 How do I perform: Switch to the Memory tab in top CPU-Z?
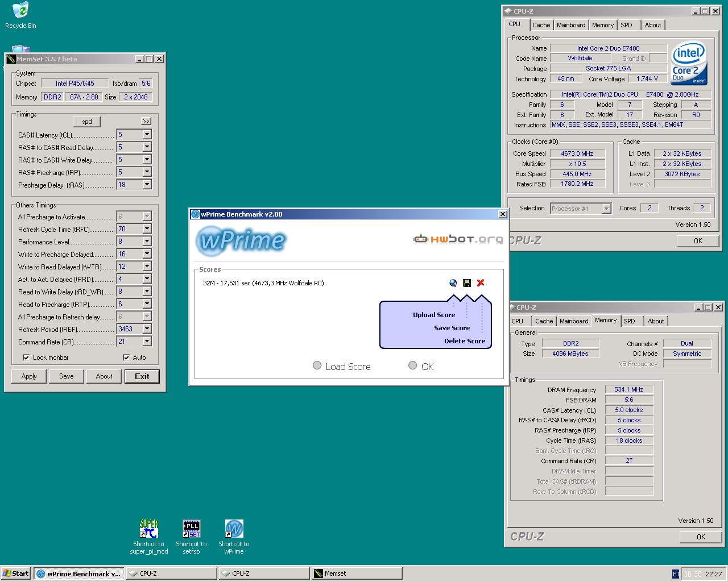(x=603, y=25)
